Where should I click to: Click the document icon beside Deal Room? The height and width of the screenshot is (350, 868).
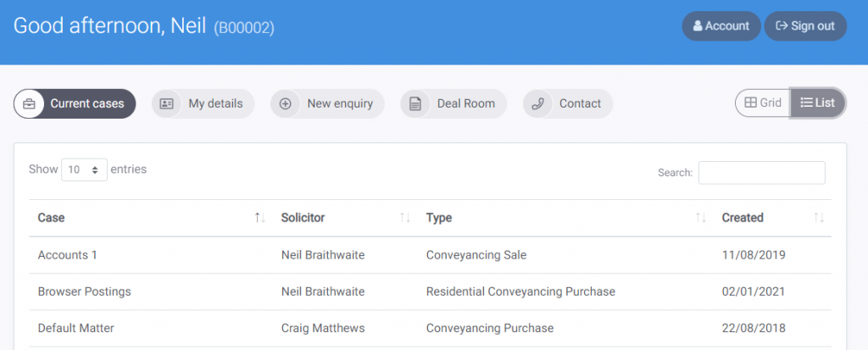pyautogui.click(x=415, y=103)
